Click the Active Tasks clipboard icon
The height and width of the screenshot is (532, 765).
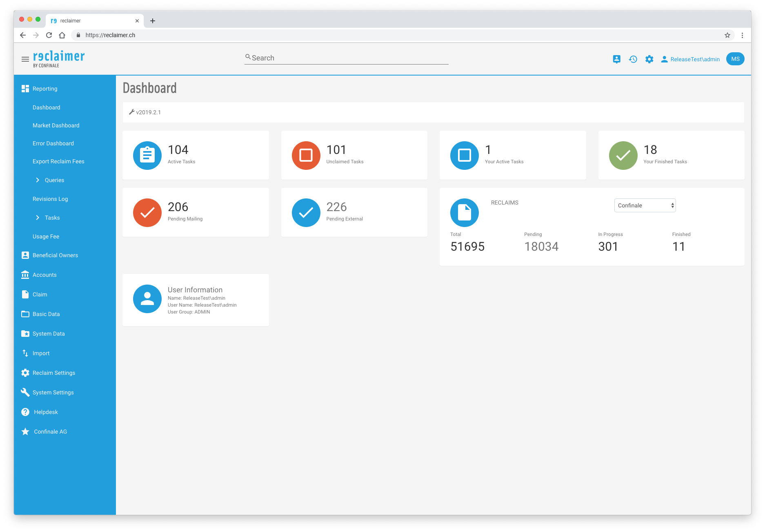click(x=147, y=156)
